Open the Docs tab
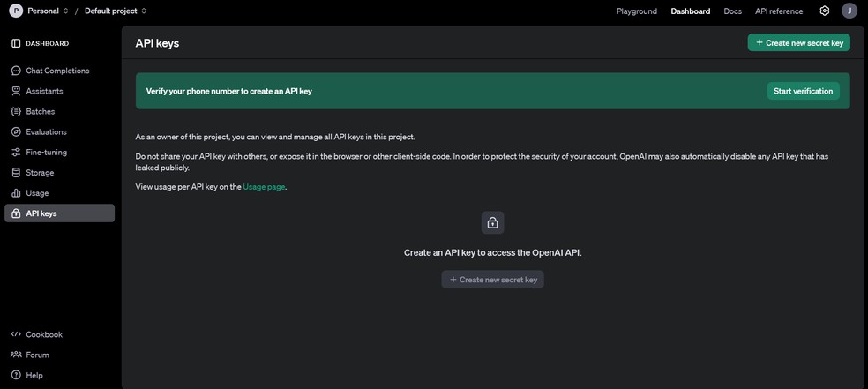The height and width of the screenshot is (389, 868). click(x=732, y=11)
